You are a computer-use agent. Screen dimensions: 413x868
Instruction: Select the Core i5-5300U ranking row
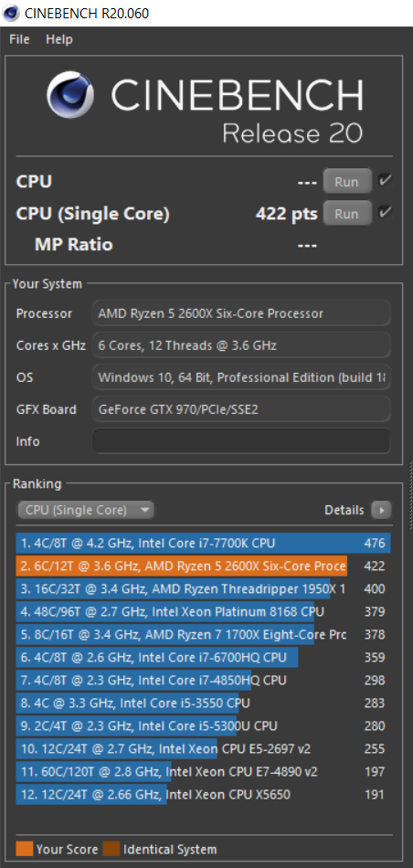[x=203, y=725]
